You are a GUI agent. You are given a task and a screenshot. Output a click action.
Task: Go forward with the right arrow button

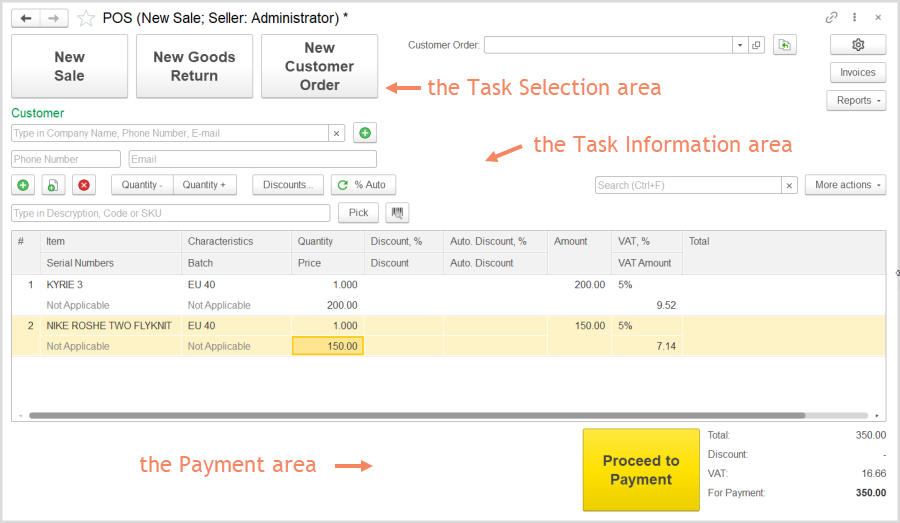(x=54, y=18)
